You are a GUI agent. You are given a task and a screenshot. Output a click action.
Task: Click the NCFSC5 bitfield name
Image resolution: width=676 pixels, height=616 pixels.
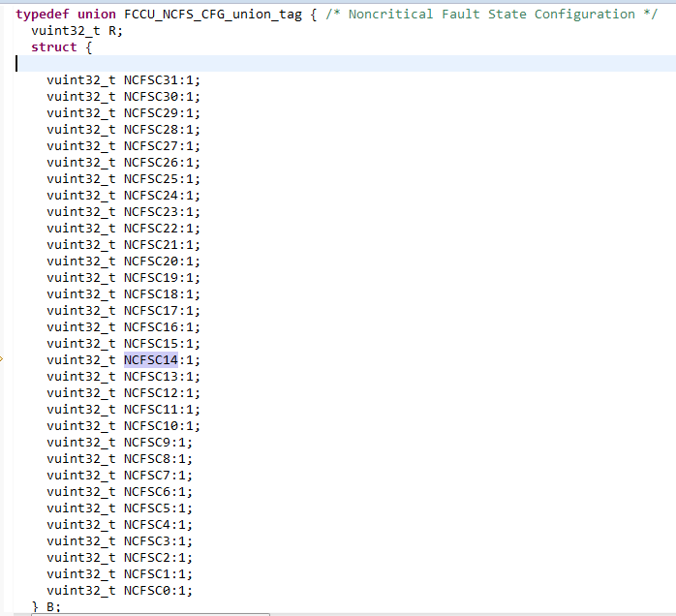(x=147, y=508)
